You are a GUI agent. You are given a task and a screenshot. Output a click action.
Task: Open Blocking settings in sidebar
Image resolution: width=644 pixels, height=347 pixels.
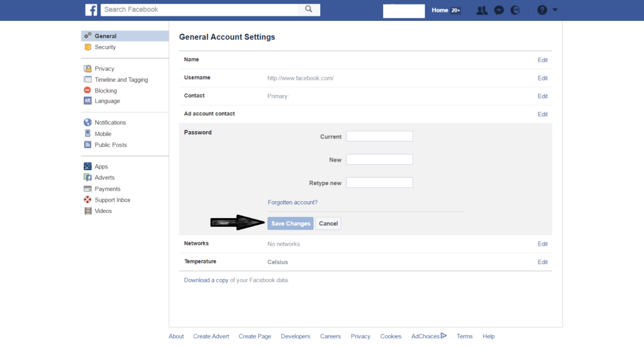tap(106, 91)
